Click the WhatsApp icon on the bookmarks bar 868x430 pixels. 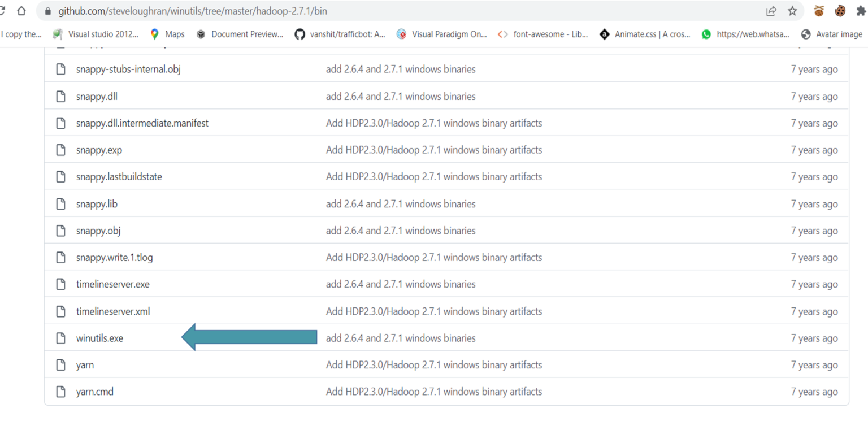(706, 34)
